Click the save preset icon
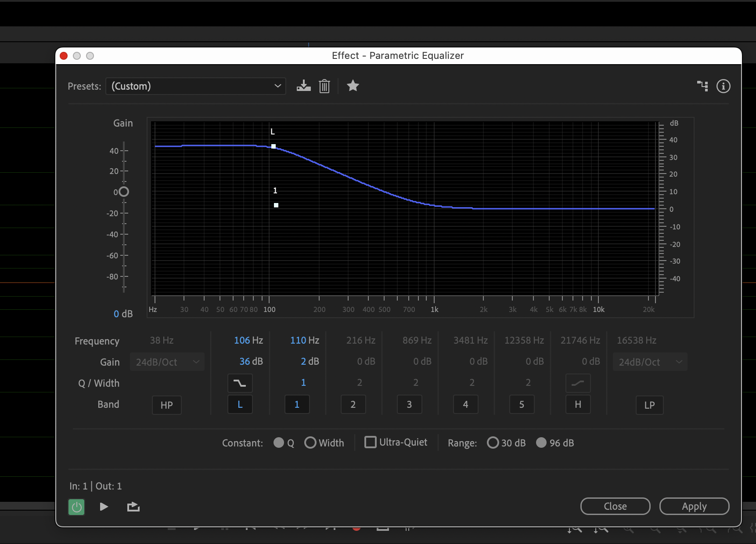Image resolution: width=756 pixels, height=544 pixels. (x=303, y=86)
